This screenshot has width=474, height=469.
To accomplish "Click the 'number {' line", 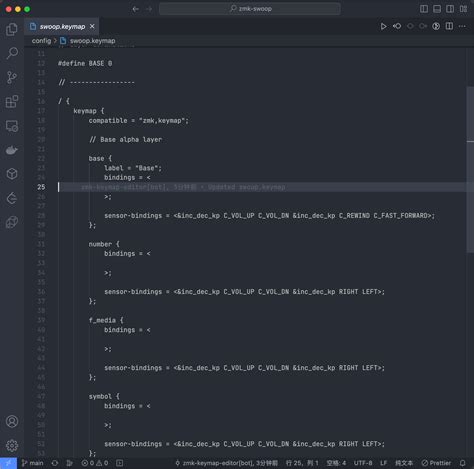I will 104,244.
